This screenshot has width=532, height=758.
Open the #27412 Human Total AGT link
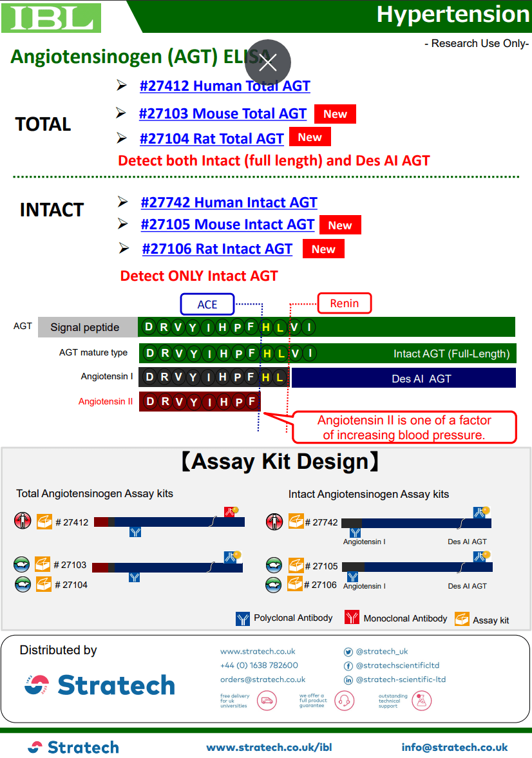click(225, 86)
